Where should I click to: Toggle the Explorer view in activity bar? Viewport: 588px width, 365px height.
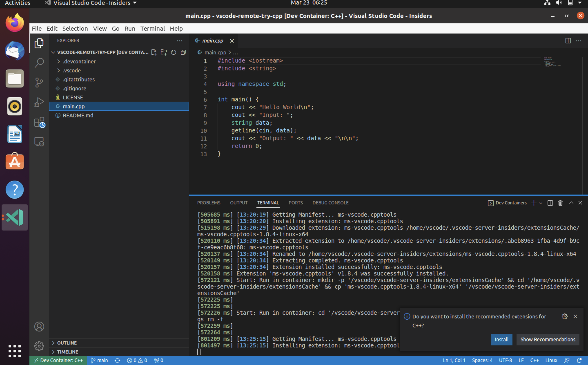tap(39, 43)
